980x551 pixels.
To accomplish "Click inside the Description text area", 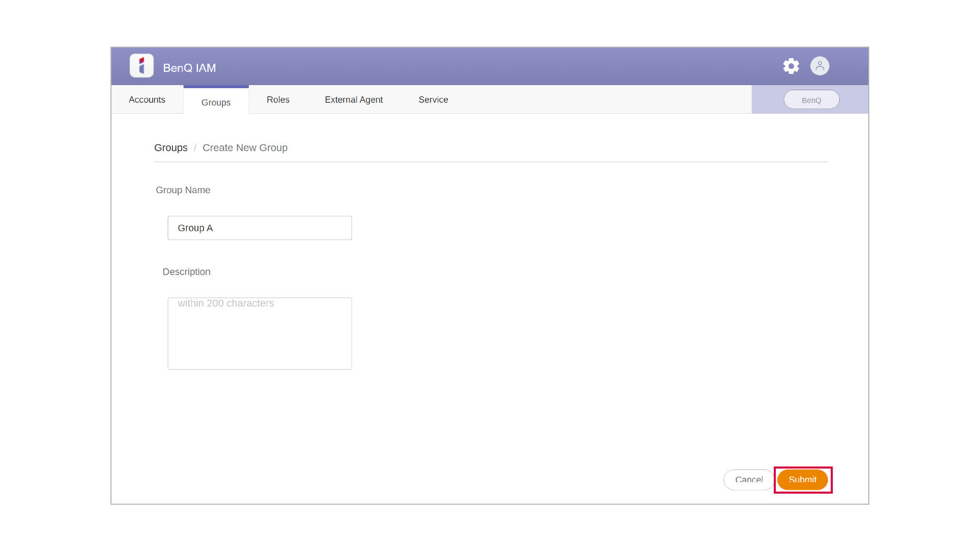I will 260,339.
